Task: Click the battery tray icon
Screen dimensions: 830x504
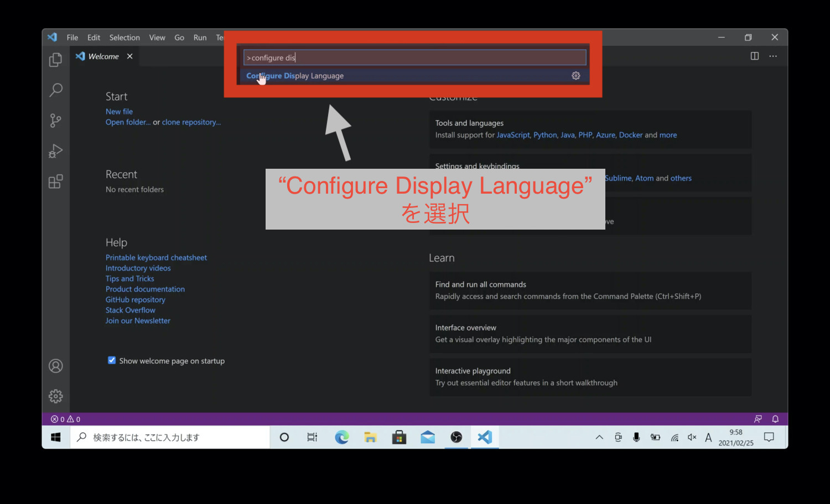Action: (x=655, y=437)
